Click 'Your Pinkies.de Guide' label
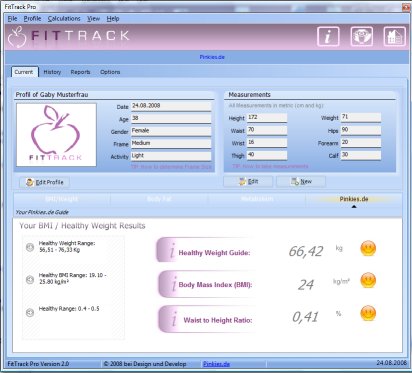This screenshot has width=412, height=373. coord(42,212)
